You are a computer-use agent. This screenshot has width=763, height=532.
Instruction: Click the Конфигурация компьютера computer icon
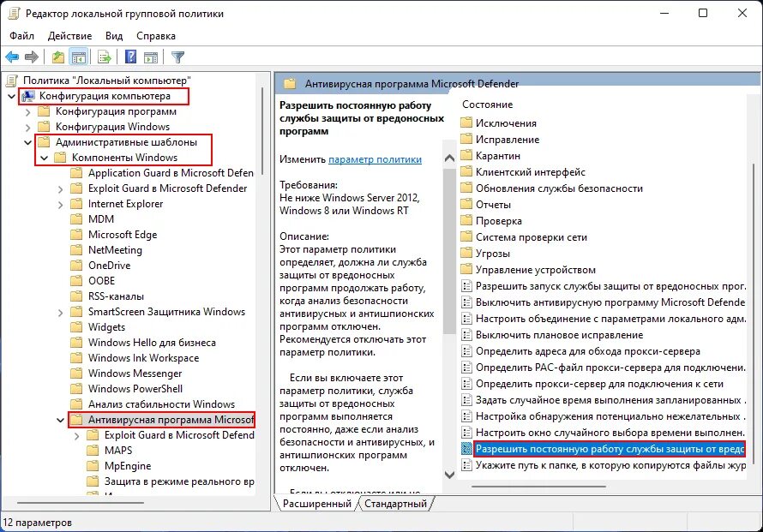pyautogui.click(x=28, y=96)
